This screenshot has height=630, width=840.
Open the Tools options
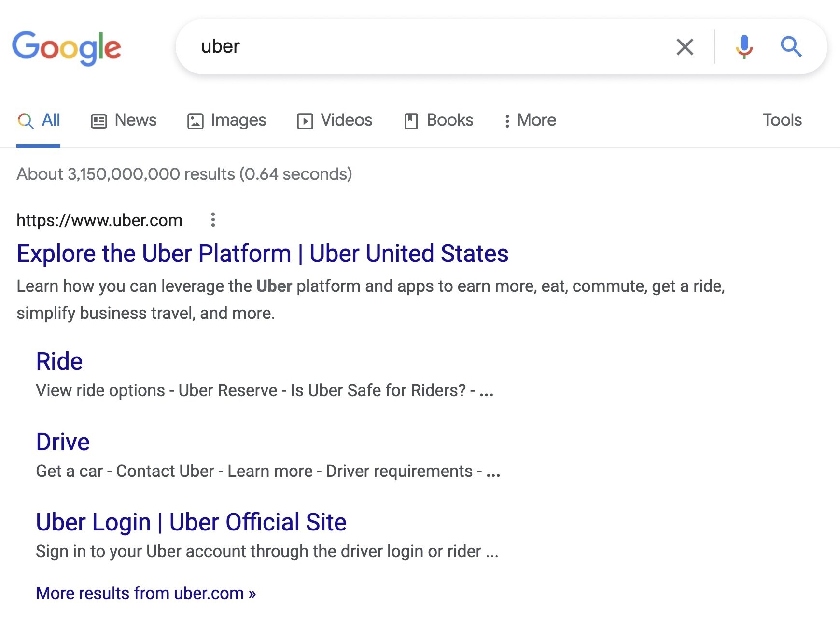782,120
